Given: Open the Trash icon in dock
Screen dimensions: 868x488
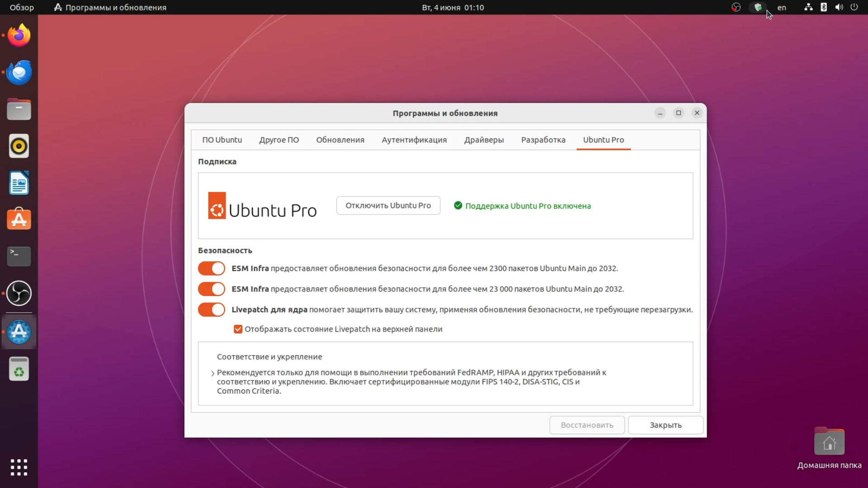Looking at the screenshot, I should [x=19, y=369].
